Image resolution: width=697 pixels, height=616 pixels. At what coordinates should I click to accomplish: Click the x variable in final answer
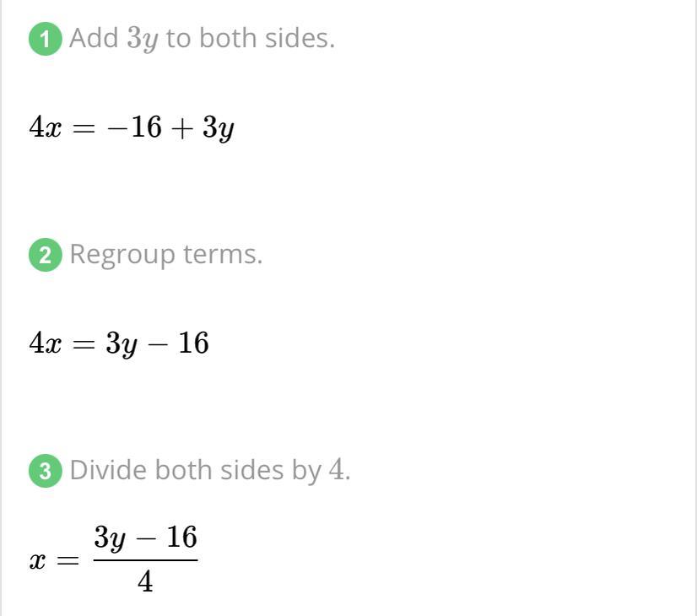(x=37, y=560)
